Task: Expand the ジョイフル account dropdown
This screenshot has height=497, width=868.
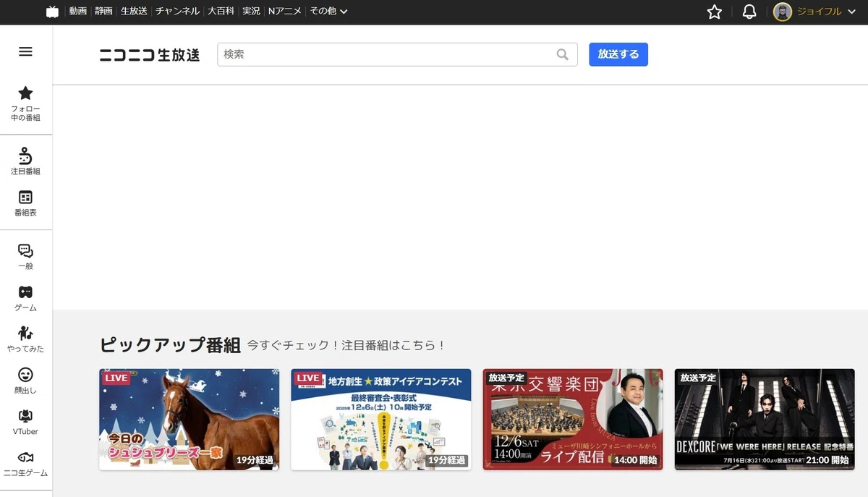Action: point(827,12)
